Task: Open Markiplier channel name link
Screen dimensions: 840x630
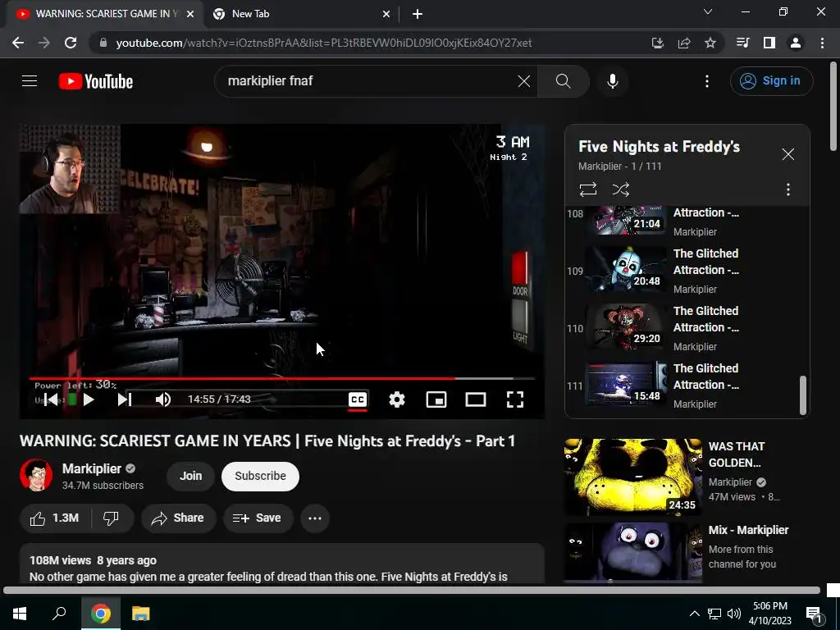Action: pyautogui.click(x=92, y=468)
